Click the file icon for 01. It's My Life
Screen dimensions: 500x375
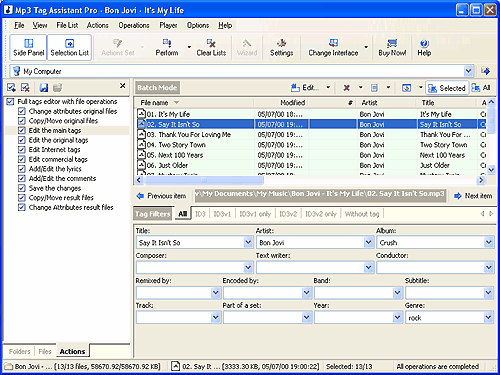pyautogui.click(x=142, y=114)
